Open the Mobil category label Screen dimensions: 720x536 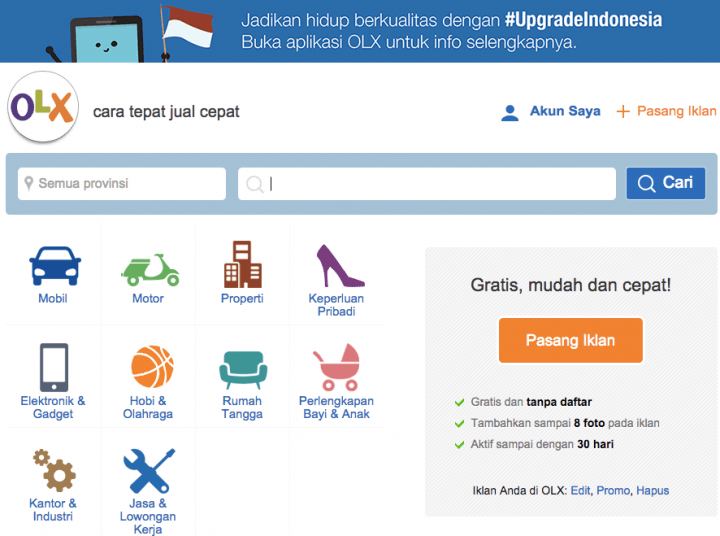pyautogui.click(x=53, y=299)
